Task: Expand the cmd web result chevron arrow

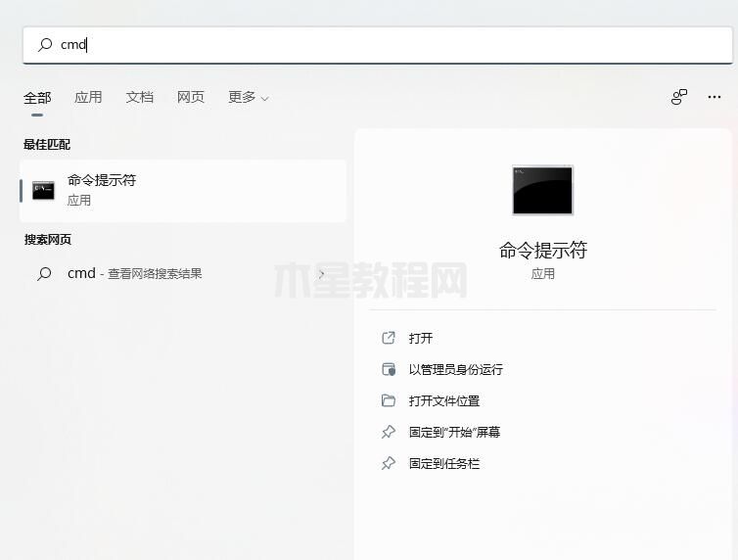Action: click(x=322, y=274)
